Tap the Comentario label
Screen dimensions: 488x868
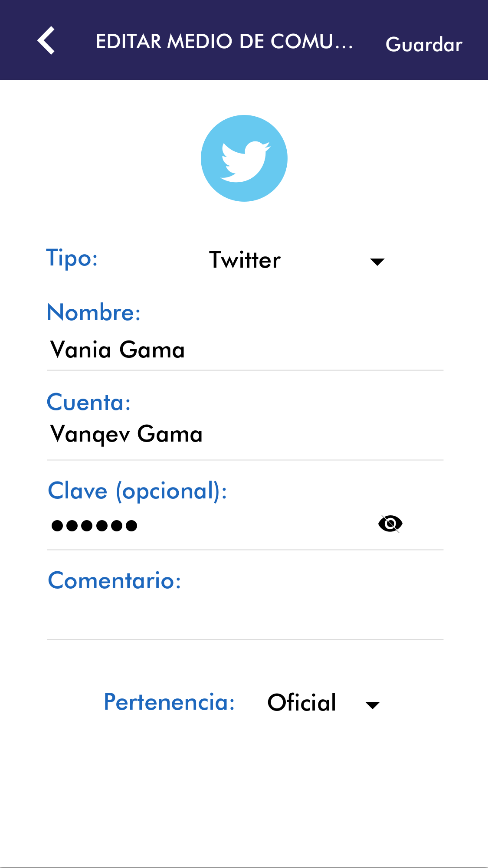pos(115,580)
